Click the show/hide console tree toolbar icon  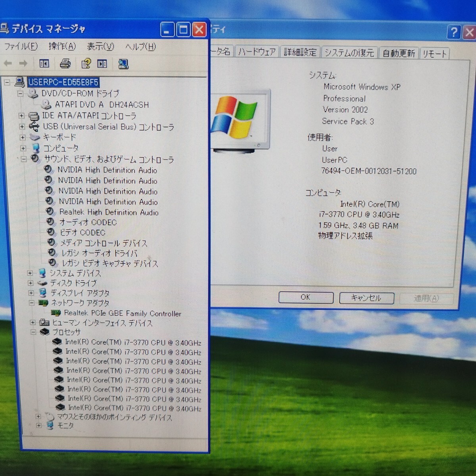tap(44, 63)
